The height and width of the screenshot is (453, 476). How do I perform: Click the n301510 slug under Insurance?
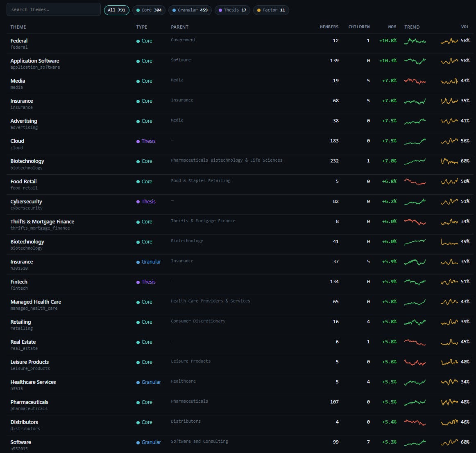(x=19, y=268)
